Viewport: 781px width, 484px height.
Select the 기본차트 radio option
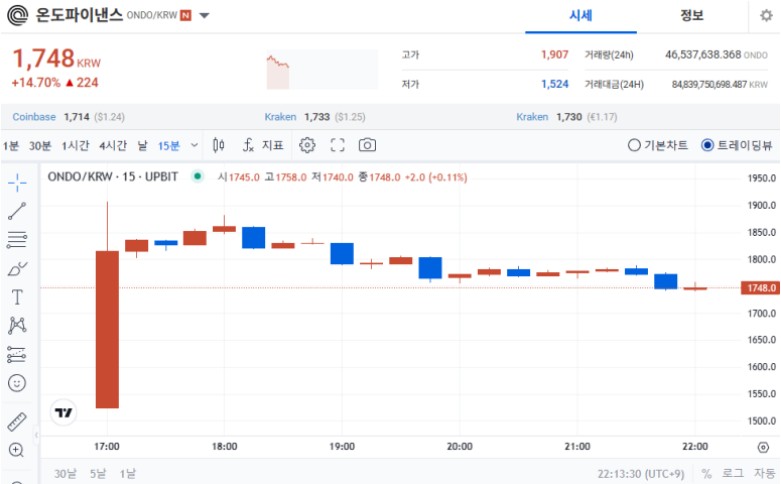(657, 145)
